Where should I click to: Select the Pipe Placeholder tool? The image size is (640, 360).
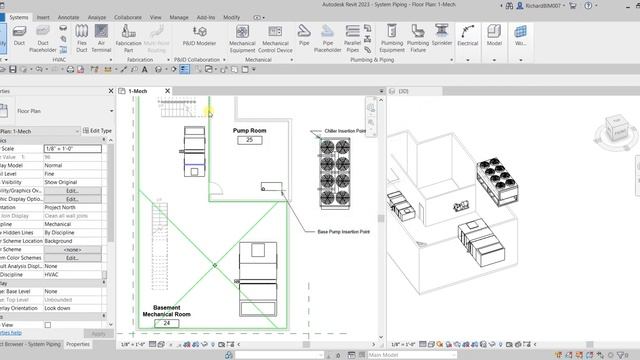click(x=327, y=38)
